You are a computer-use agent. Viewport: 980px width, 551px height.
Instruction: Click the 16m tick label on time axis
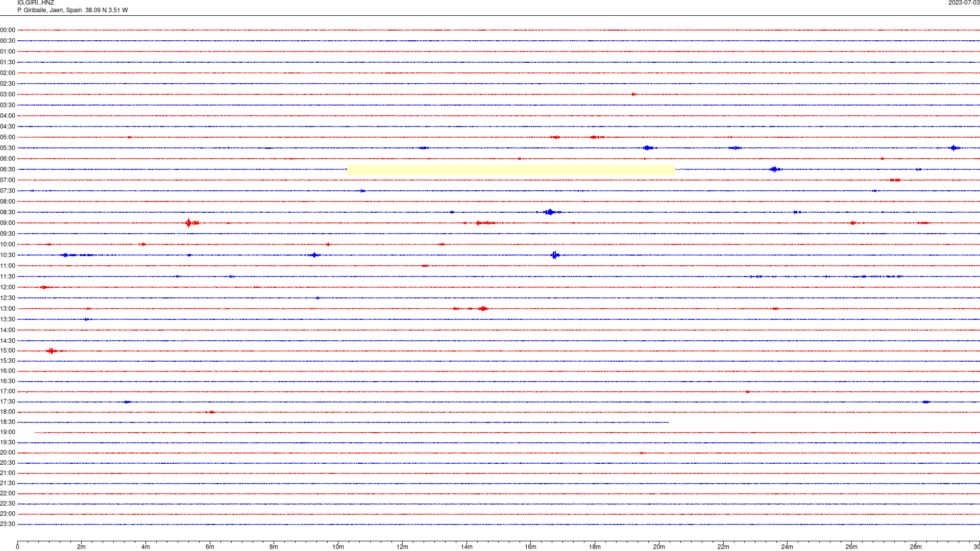pos(530,547)
